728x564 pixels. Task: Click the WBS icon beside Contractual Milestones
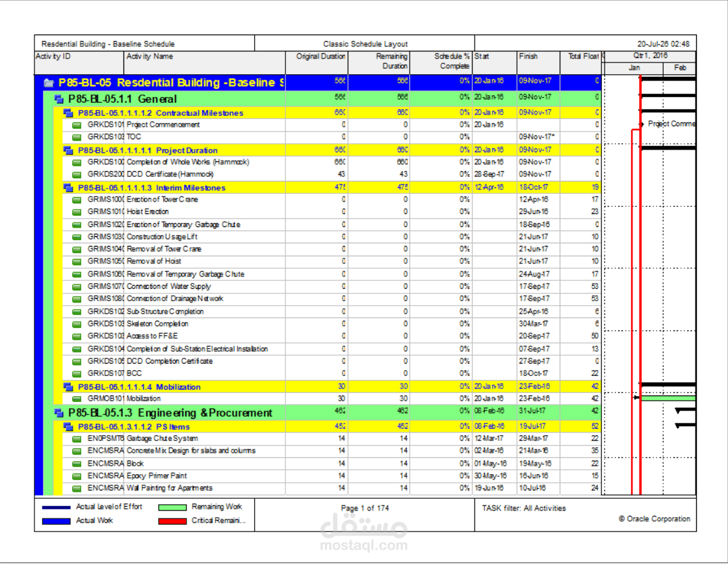coord(68,113)
